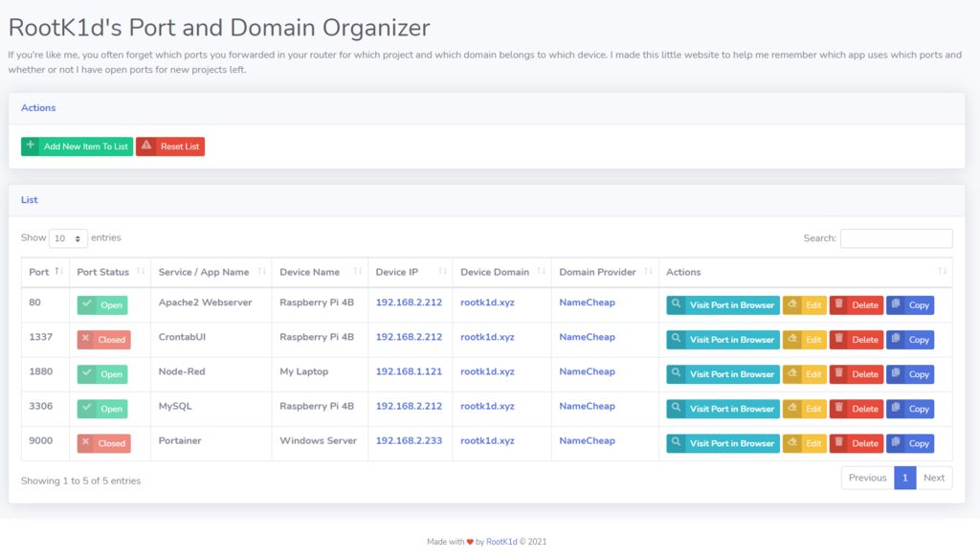
Task: Sort the table by Port column
Action: (44, 272)
